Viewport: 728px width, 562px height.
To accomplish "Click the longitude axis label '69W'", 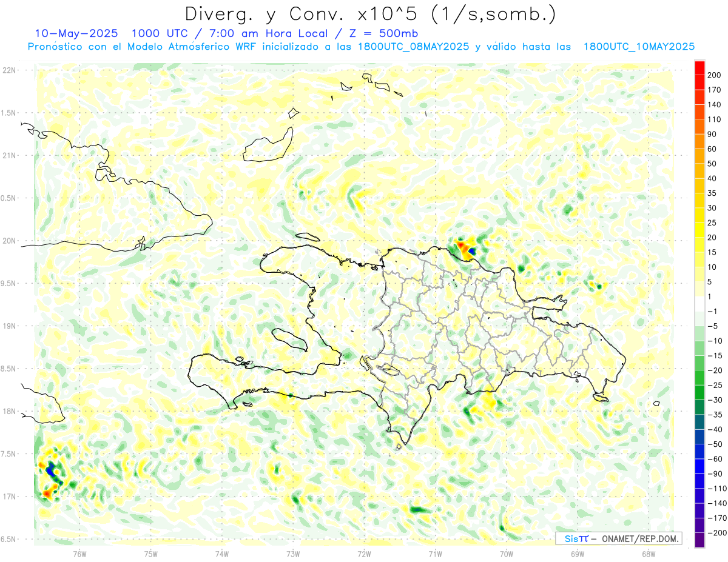I will [578, 554].
